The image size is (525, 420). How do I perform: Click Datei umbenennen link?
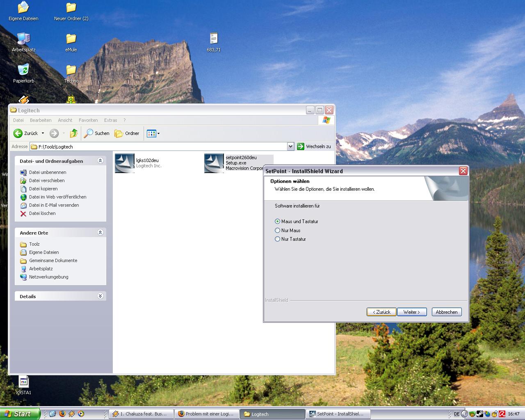48,172
